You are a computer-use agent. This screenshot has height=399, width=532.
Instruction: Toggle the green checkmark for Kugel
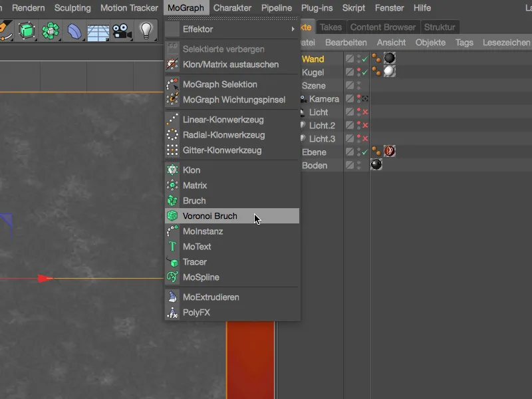point(365,72)
